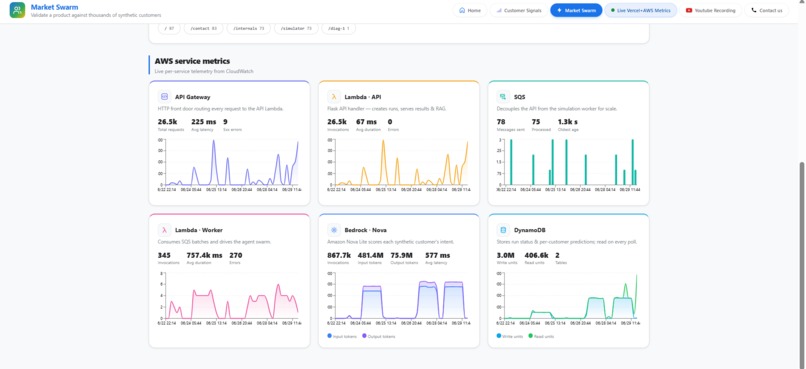
Task: Click the house icon on the Home button
Action: point(462,10)
